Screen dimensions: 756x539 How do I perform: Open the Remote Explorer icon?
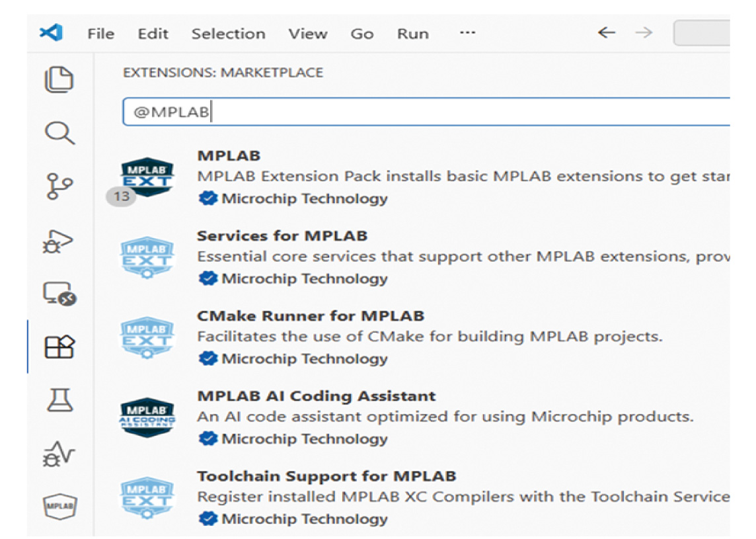[x=59, y=294]
